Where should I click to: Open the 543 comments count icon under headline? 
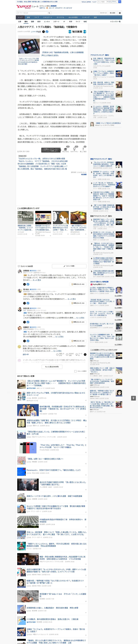click(x=34, y=32)
